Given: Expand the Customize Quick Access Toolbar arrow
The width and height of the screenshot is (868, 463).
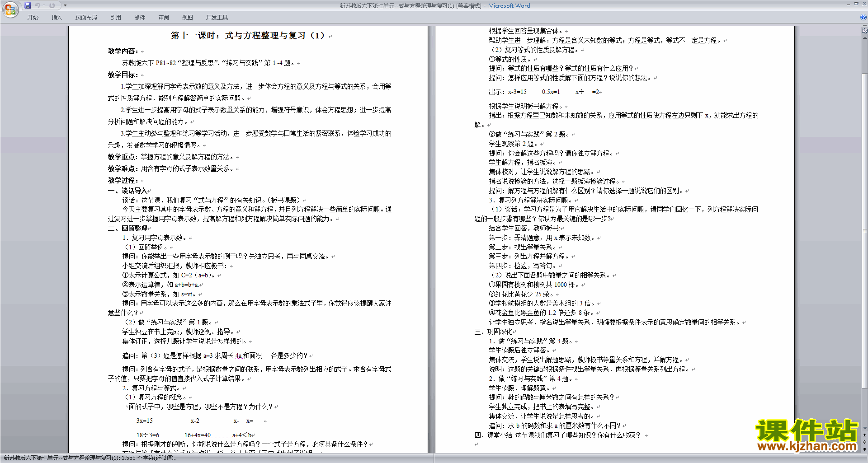Looking at the screenshot, I should point(65,5).
